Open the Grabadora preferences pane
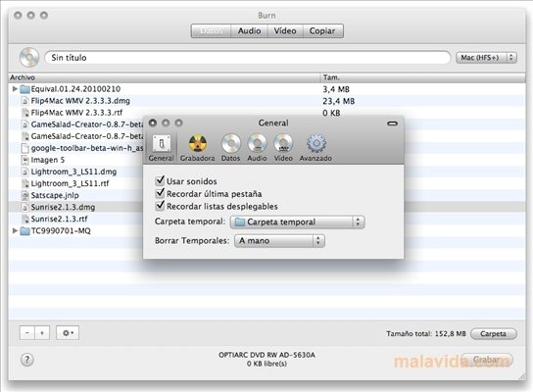Viewport: 533px width, 392px height. pyautogui.click(x=198, y=148)
